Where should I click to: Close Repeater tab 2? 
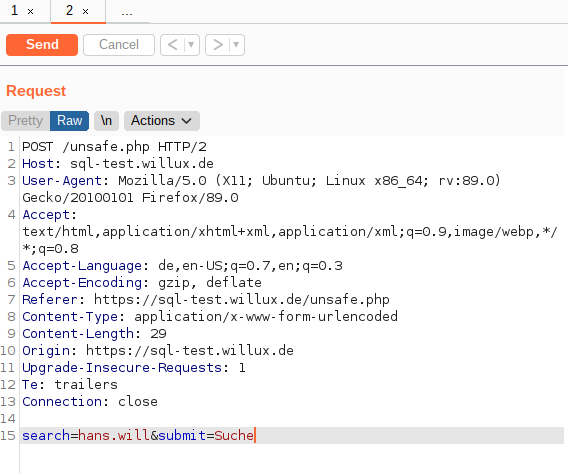pos(85,12)
